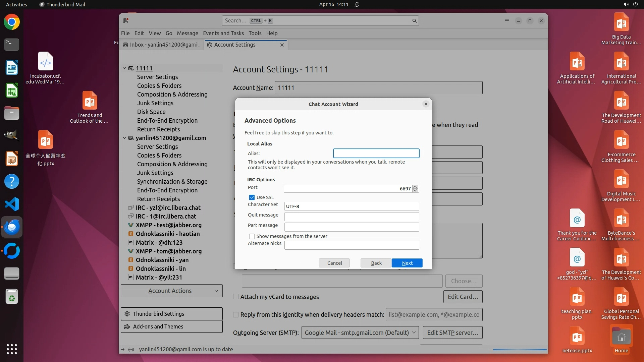
Task: Open the Events and Tasks menu
Action: [223, 33]
